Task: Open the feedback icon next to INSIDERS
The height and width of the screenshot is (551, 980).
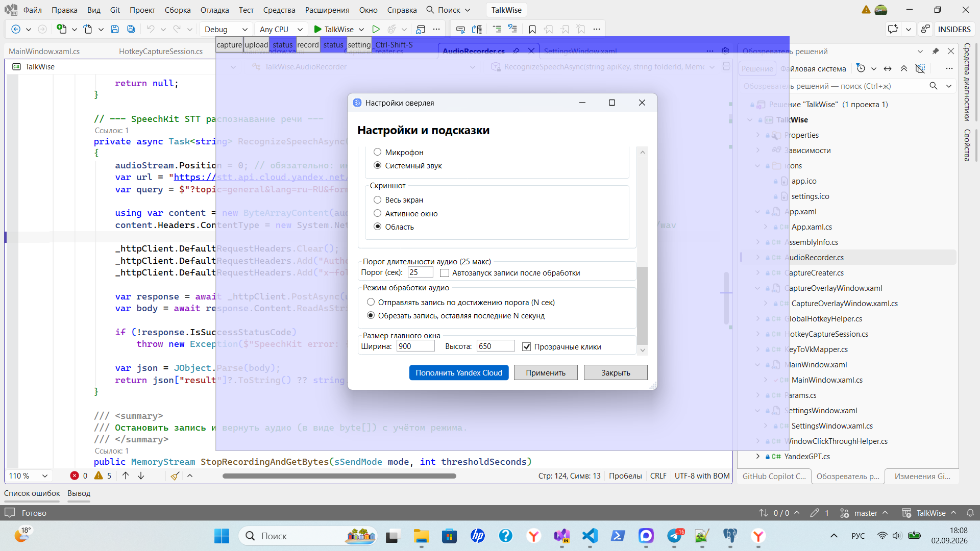Action: [925, 29]
